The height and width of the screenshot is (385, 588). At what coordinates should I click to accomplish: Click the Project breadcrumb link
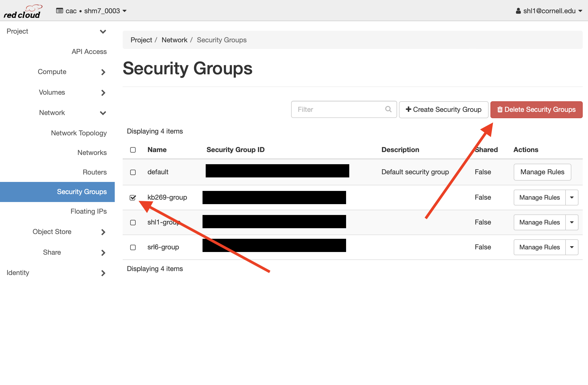[141, 40]
